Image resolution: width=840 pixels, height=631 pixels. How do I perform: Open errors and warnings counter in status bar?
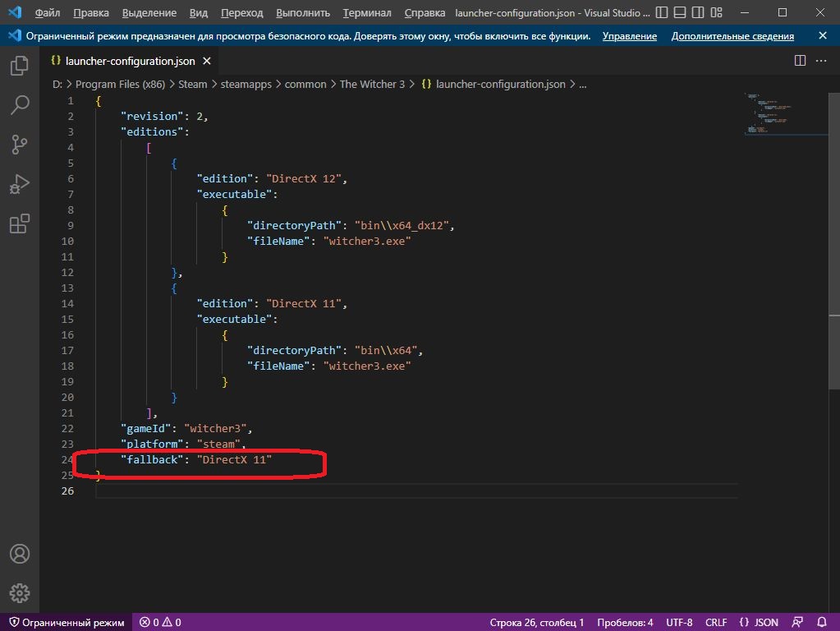(160, 622)
